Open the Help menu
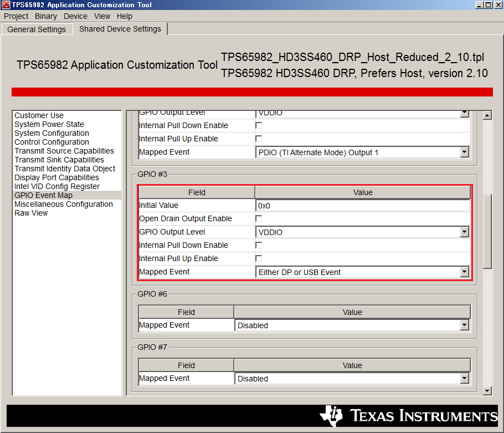This screenshot has width=504, height=433. click(x=125, y=16)
